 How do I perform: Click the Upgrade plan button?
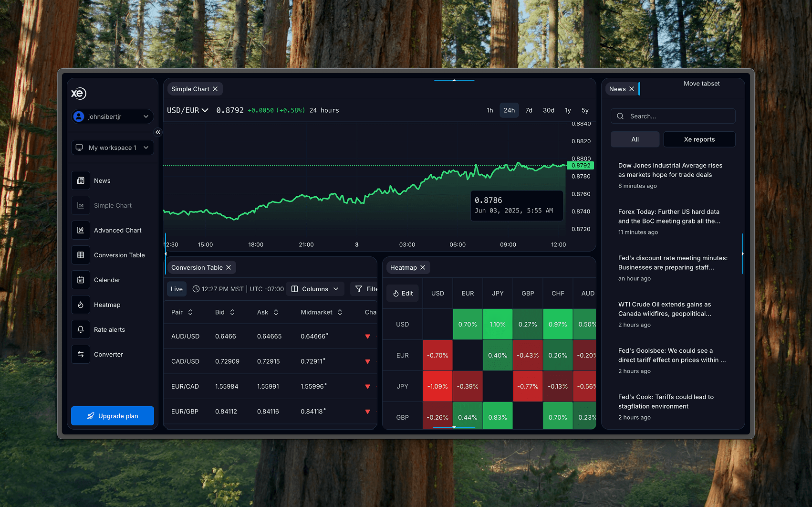[x=112, y=416]
